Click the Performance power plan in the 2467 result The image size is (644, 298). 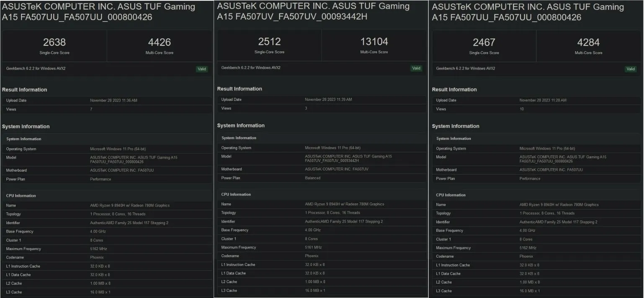point(530,179)
